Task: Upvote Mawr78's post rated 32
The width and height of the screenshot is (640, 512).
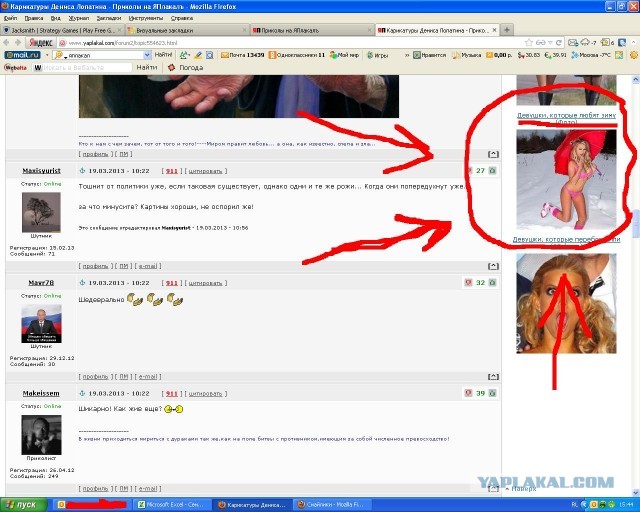Action: pyautogui.click(x=492, y=283)
